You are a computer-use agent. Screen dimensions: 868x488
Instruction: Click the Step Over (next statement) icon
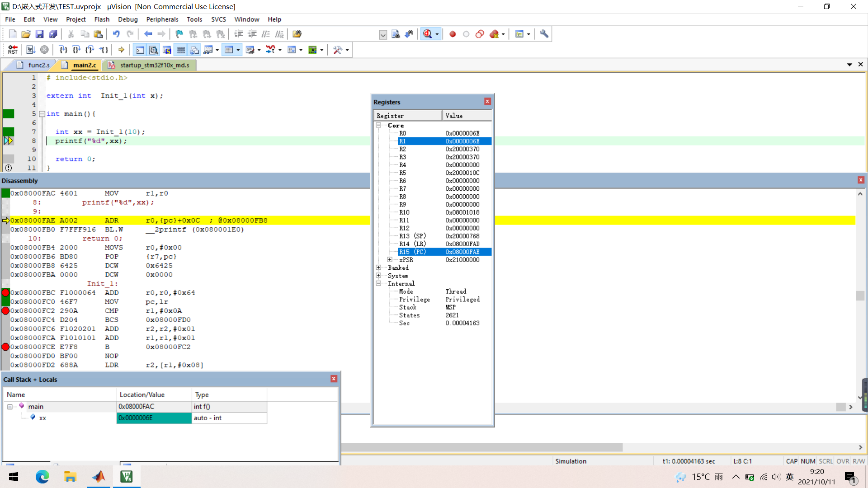click(78, 49)
